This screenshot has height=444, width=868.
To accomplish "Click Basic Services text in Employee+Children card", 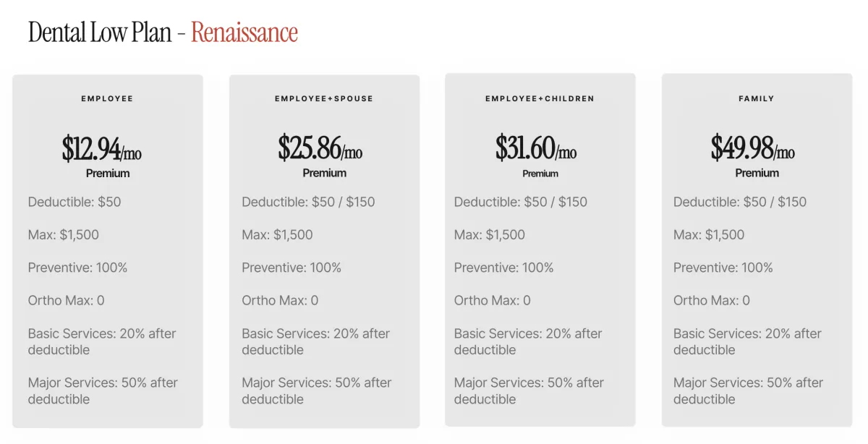I will [x=529, y=341].
